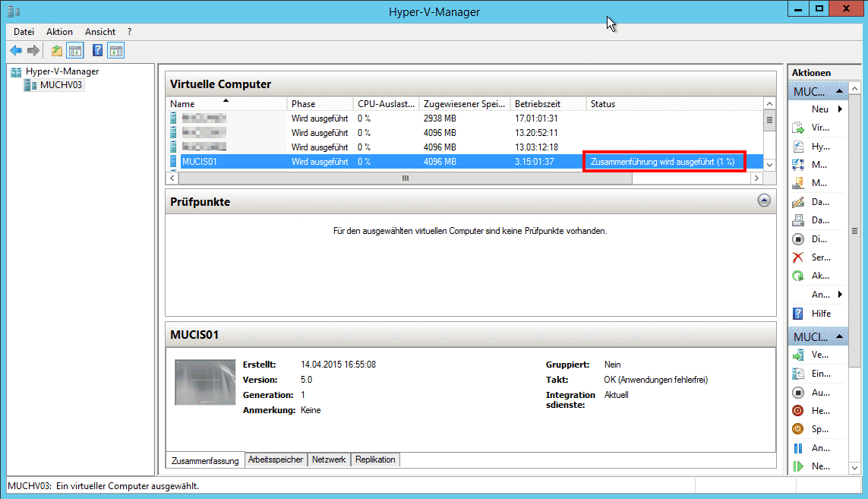Screen dimensions: 868x499
Task: Click the Aktionen pane scrollbar up arrow
Action: pyautogui.click(x=855, y=88)
